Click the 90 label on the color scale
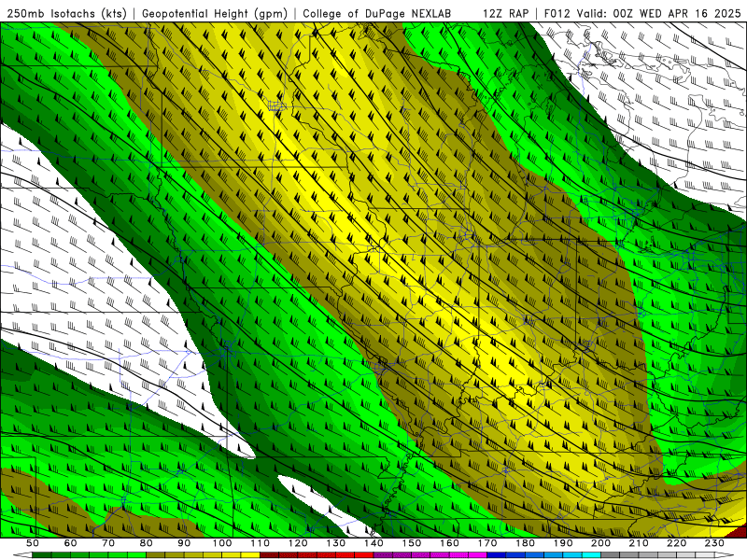Viewport: 747px width, 560px height. 184,543
